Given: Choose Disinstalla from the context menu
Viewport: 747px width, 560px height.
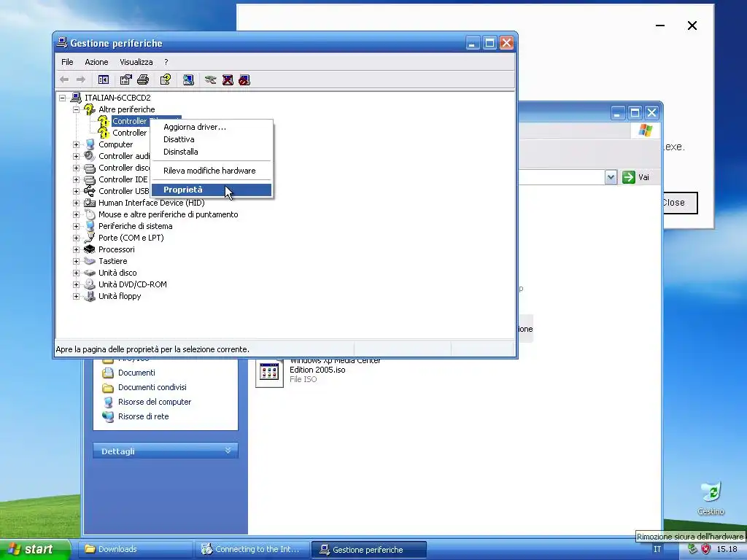Looking at the screenshot, I should click(212, 152).
